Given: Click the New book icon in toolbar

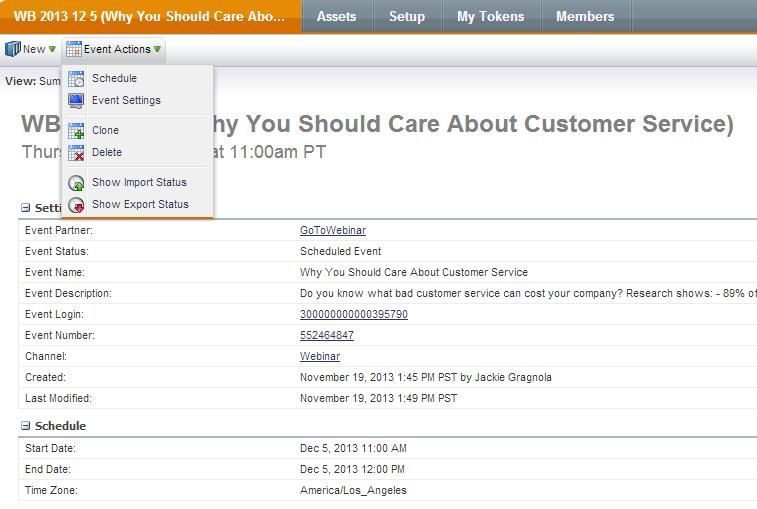Looking at the screenshot, I should click(13, 49).
